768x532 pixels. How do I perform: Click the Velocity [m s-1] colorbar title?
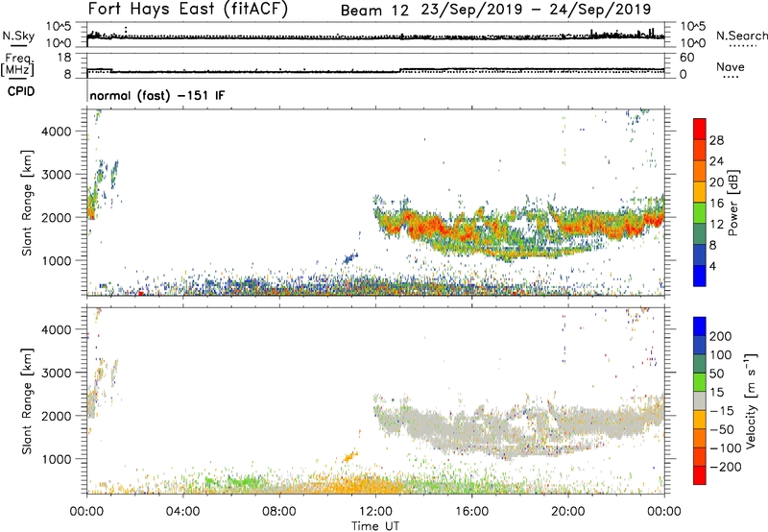[x=751, y=401]
